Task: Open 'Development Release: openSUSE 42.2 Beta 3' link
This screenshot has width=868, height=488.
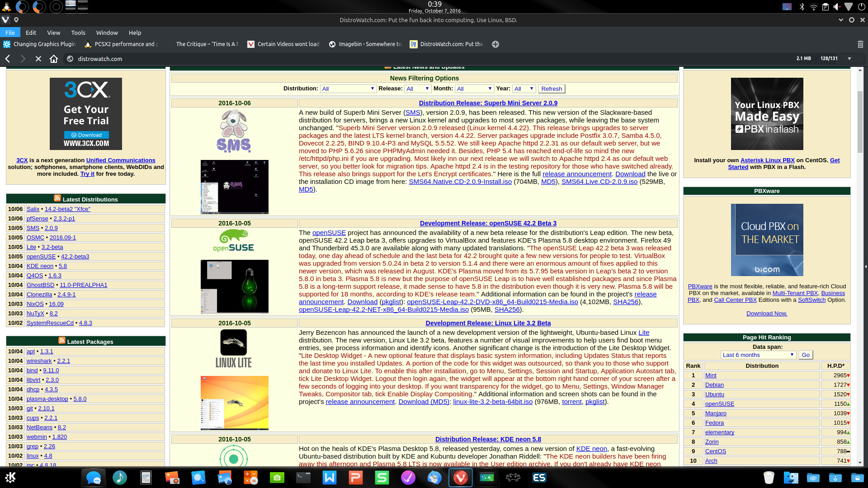Action: pos(488,223)
